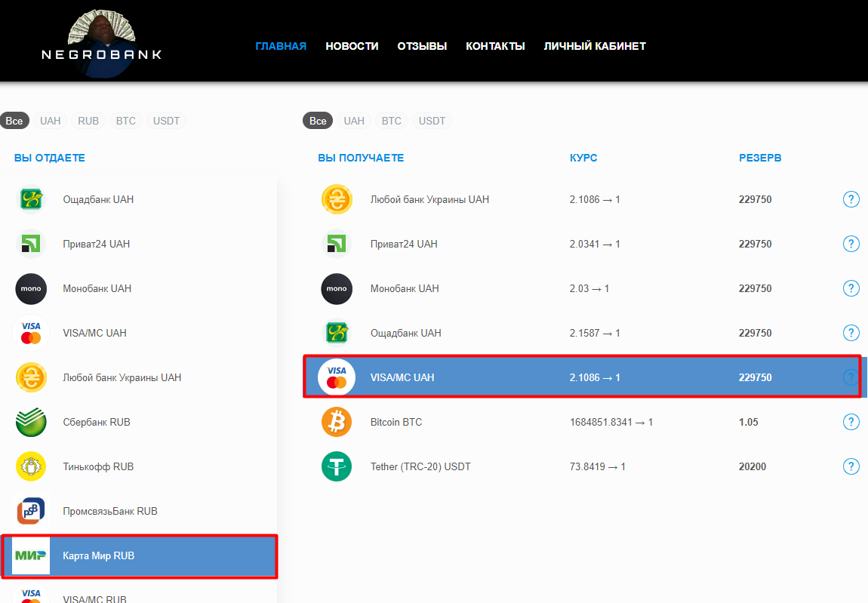Filter receive list by USDT

tap(432, 121)
